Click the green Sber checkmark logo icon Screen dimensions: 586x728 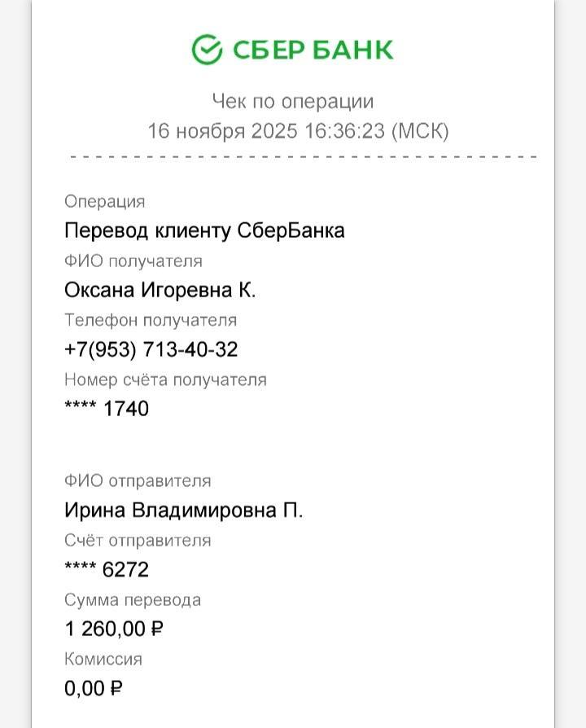click(207, 50)
